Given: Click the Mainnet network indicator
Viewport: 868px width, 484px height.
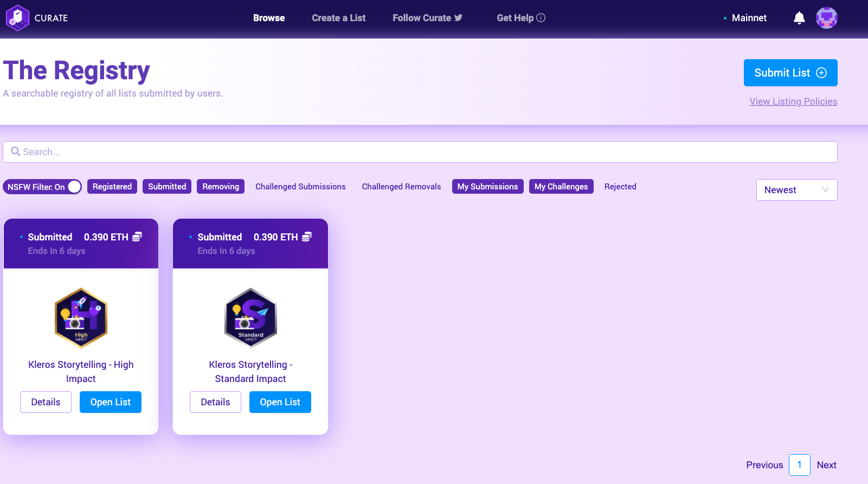Looking at the screenshot, I should 745,18.
